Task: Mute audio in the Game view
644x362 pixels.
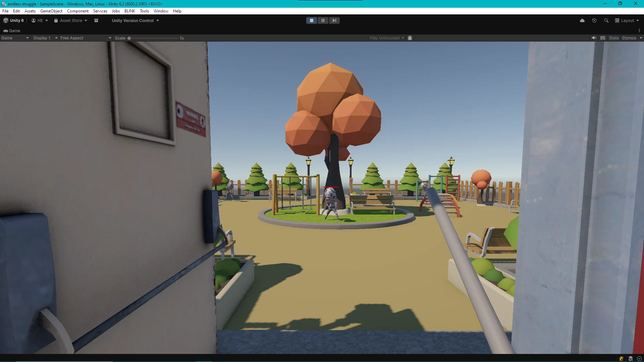Action: click(594, 38)
